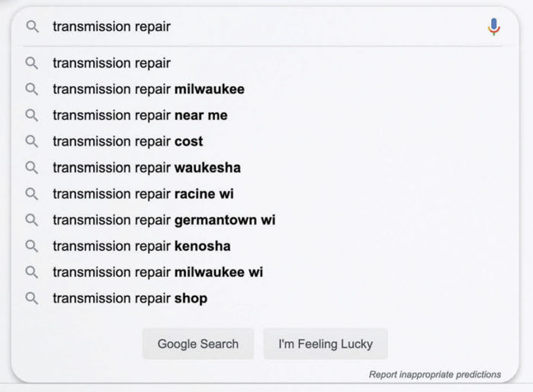This screenshot has height=392, width=533.
Task: Click the magnifier icon beside 'transmission repair waukesha'
Action: coord(32,168)
